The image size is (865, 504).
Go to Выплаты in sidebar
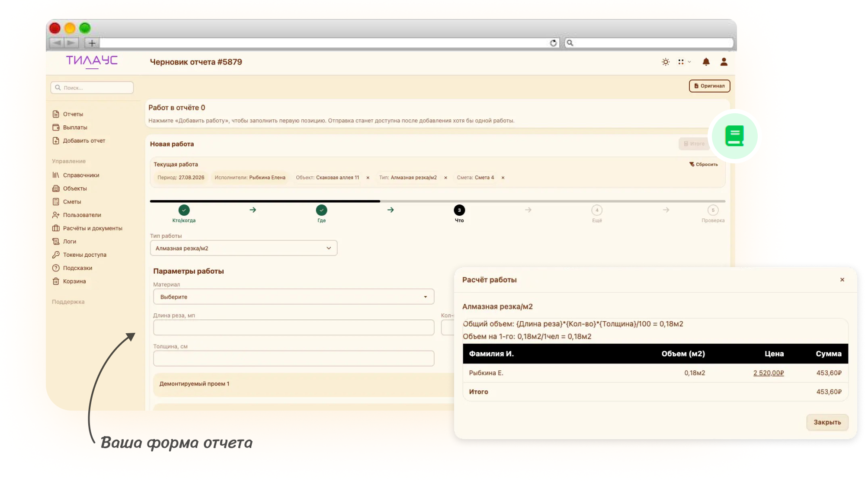pos(75,128)
